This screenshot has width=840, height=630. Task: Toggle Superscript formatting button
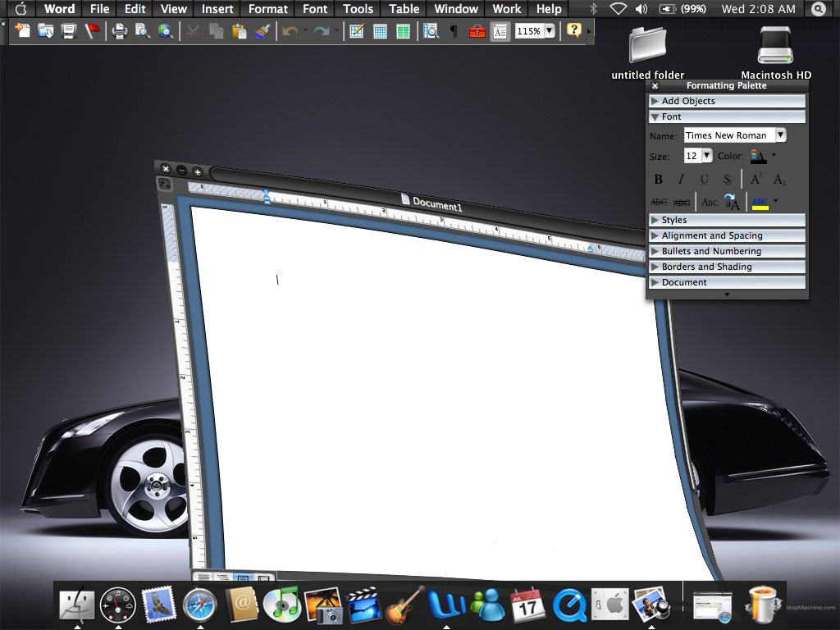point(756,180)
